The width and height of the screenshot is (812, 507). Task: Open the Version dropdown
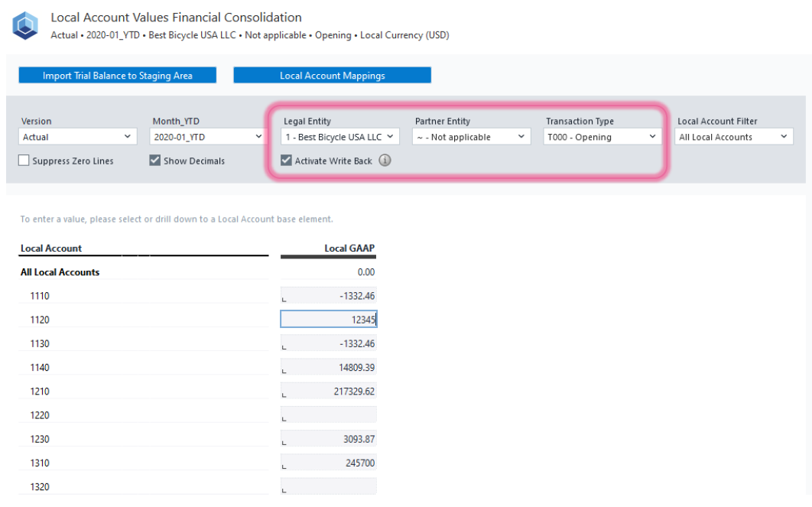78,137
